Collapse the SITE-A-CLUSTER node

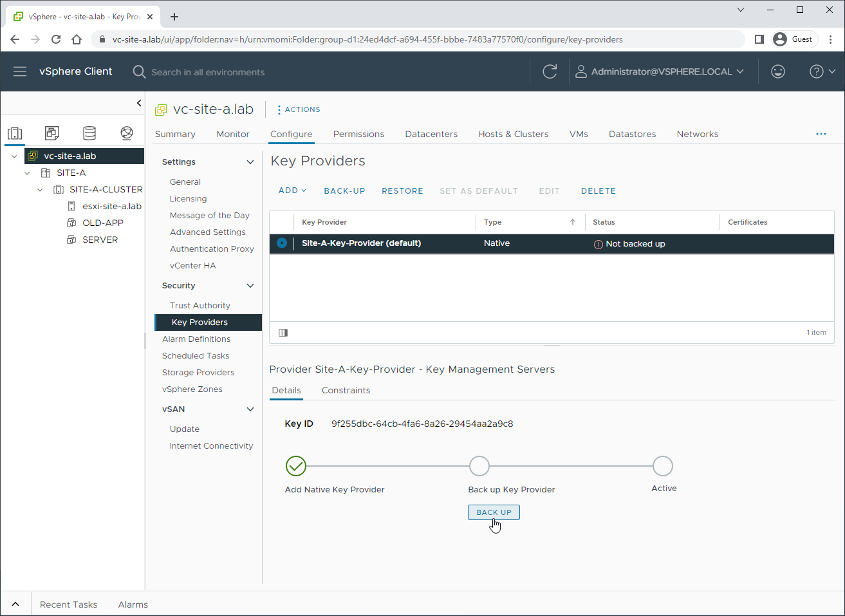pyautogui.click(x=40, y=189)
